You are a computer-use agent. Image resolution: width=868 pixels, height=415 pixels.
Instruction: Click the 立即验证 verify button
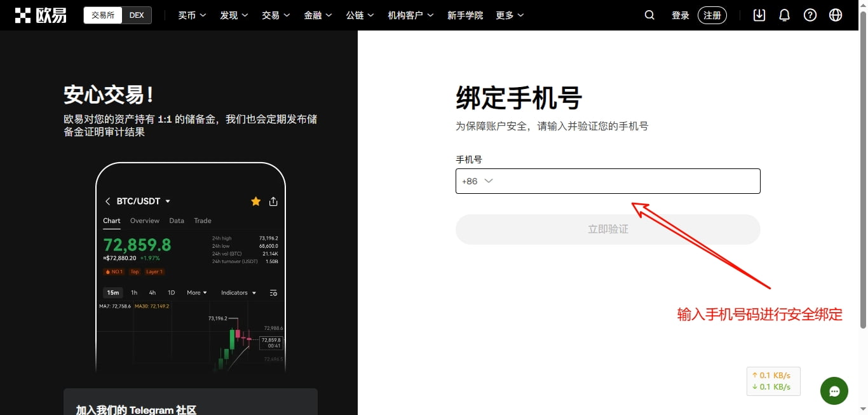click(x=607, y=229)
